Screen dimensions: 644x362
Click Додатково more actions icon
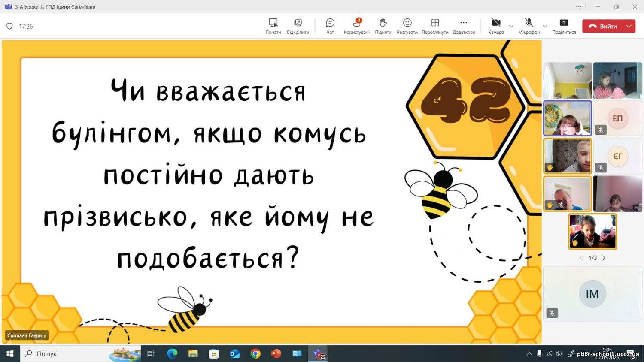pyautogui.click(x=464, y=26)
